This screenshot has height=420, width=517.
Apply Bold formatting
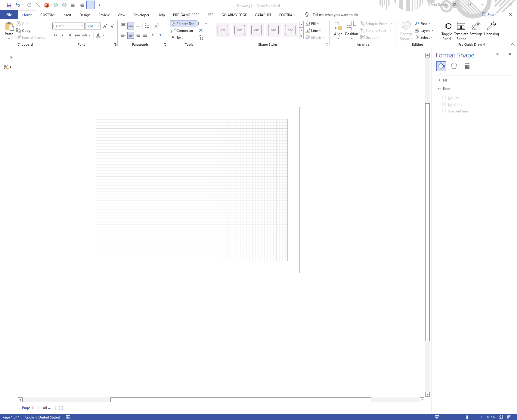coord(55,35)
